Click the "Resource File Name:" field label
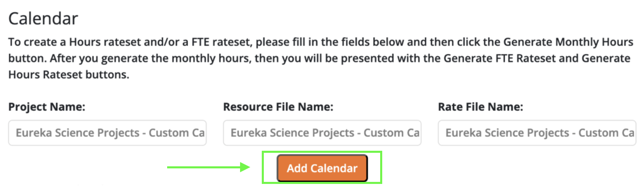This screenshot has width=644, height=195. pyautogui.click(x=278, y=107)
